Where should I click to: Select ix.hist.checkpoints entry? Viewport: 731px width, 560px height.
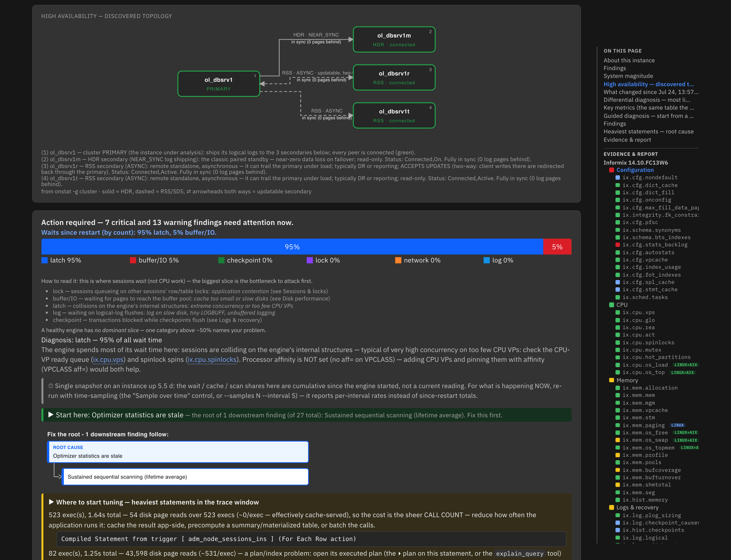point(653,530)
